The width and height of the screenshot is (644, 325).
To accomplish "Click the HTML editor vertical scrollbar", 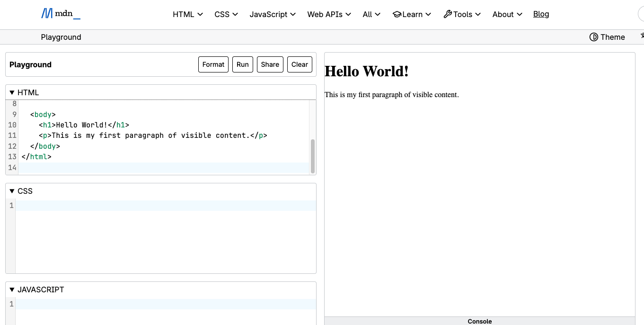I will pyautogui.click(x=313, y=156).
